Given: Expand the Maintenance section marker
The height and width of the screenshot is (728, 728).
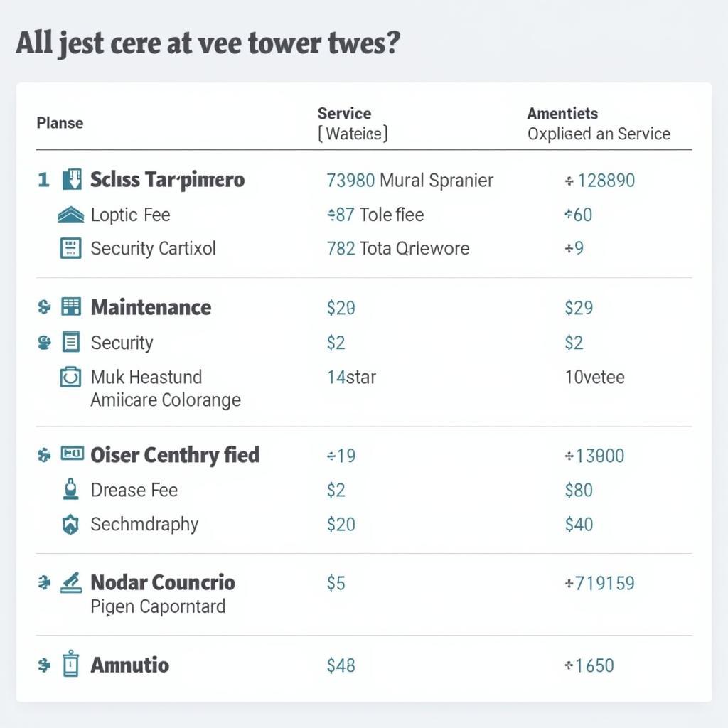Looking at the screenshot, I should tap(44, 307).
